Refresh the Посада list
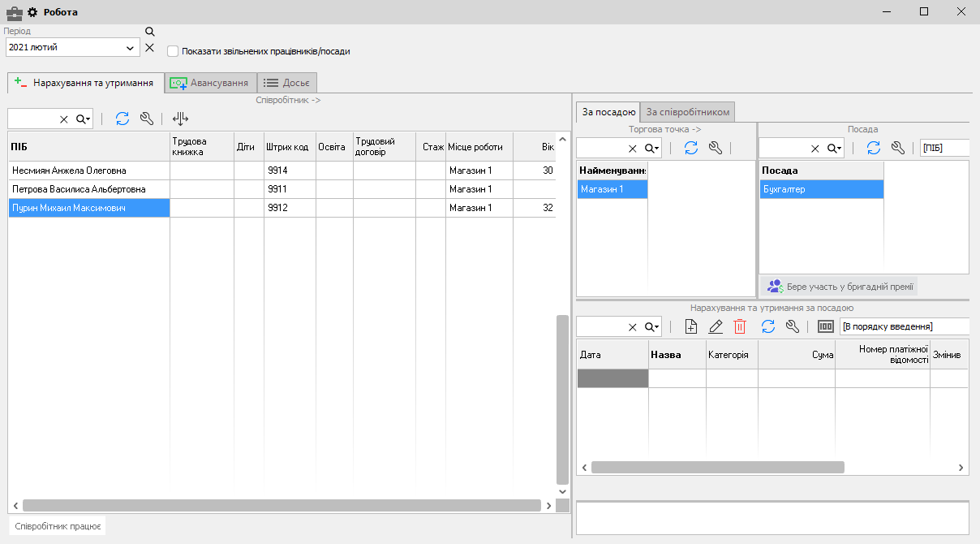 click(874, 148)
